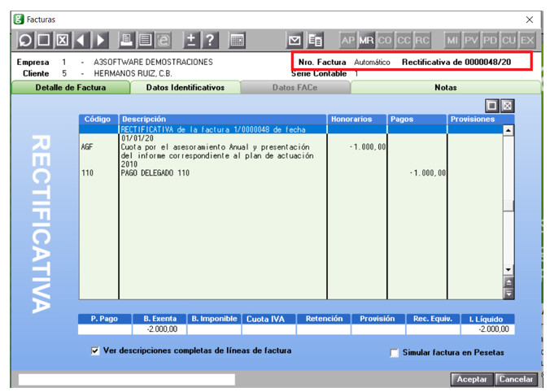550x392 pixels.
Task: Click A3SOFTWARE DEMOSTRACIONES company name
Action: 153,62
